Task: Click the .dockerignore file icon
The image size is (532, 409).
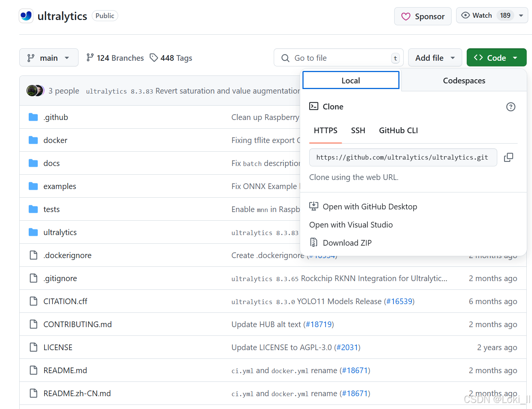Action: [34, 255]
